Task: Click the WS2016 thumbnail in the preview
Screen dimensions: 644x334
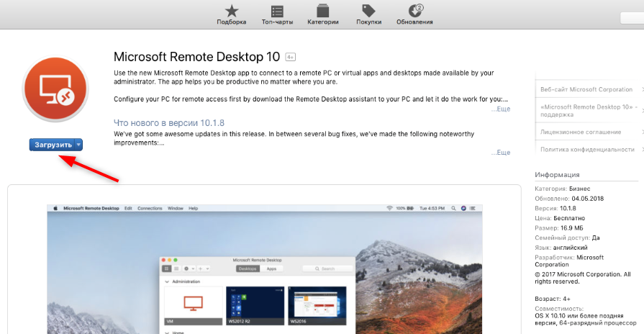Action: 317,306
